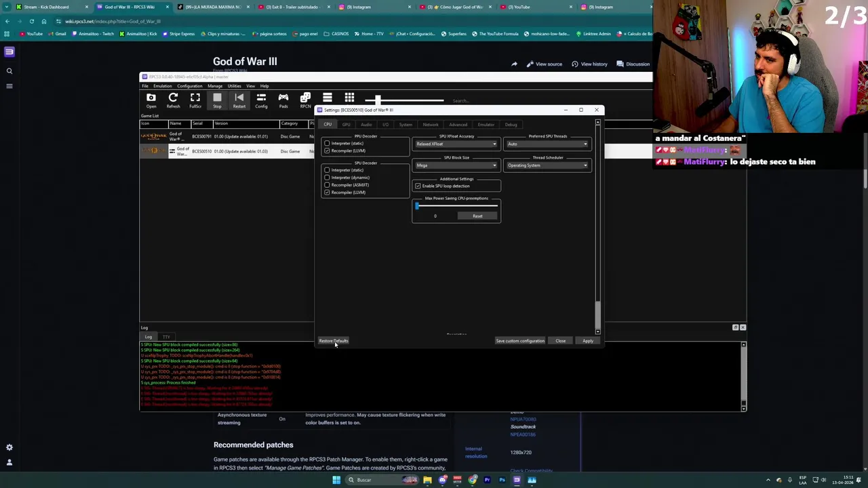Go to browser home page
The image size is (868, 488).
(43, 21)
